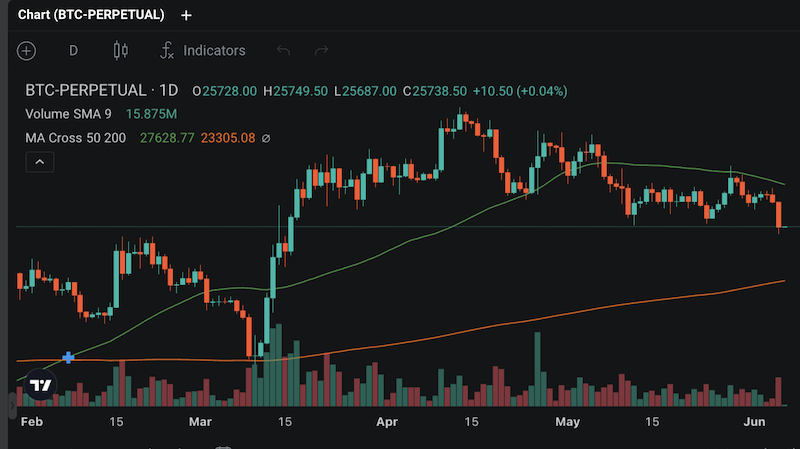Click the blue MA cross marker
The width and height of the screenshot is (800, 449).
[68, 357]
